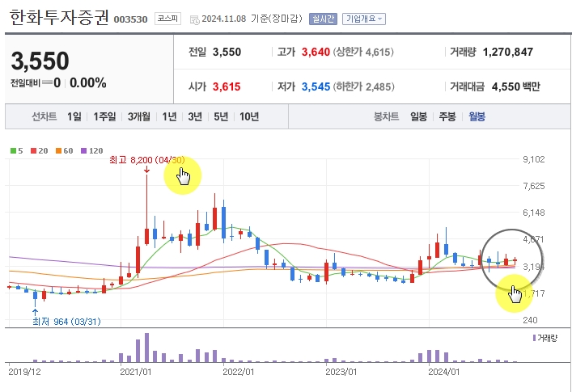The height and width of the screenshot is (392, 572).
Task: Click the 2021/01 date axis label
Action: tap(136, 372)
